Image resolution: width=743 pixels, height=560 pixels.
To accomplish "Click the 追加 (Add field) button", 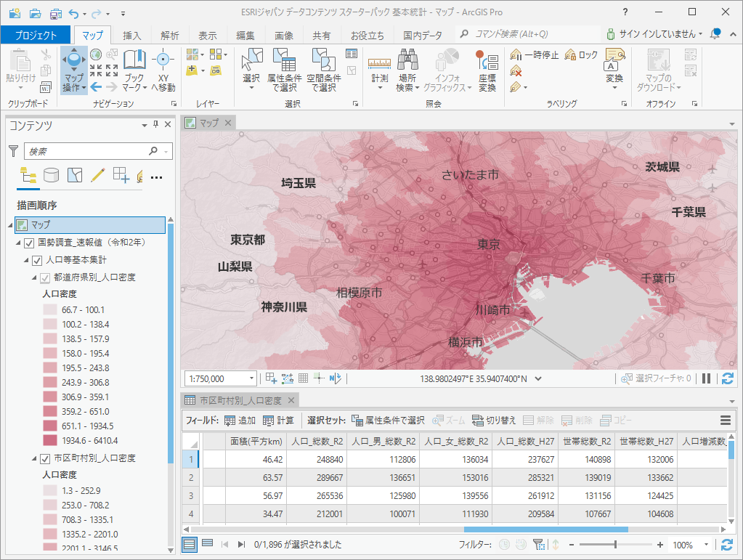I will pyautogui.click(x=240, y=420).
